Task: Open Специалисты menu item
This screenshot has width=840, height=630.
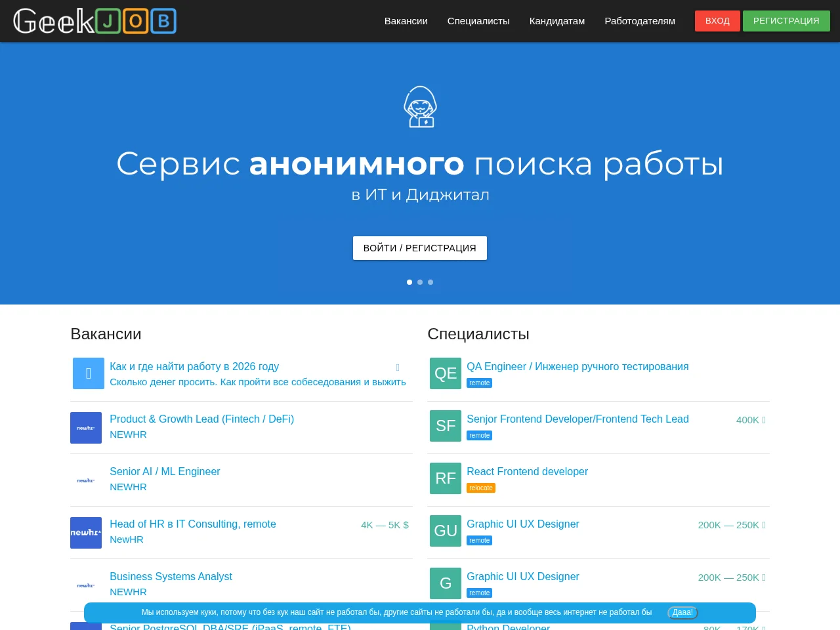Action: [x=478, y=21]
